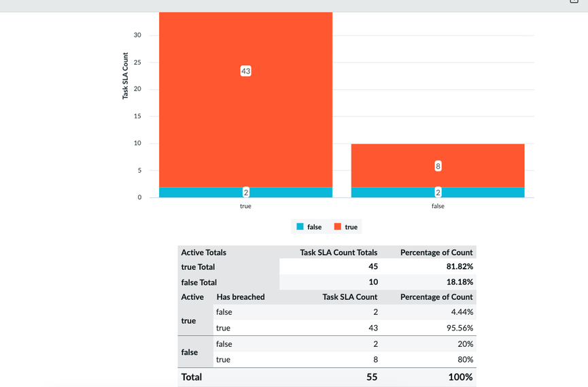This screenshot has height=387, width=588.
Task: Click the Active Totals table header
Action: 204,252
